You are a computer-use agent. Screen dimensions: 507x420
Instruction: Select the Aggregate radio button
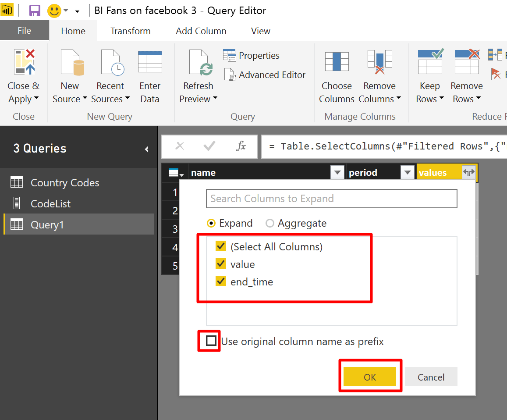269,223
